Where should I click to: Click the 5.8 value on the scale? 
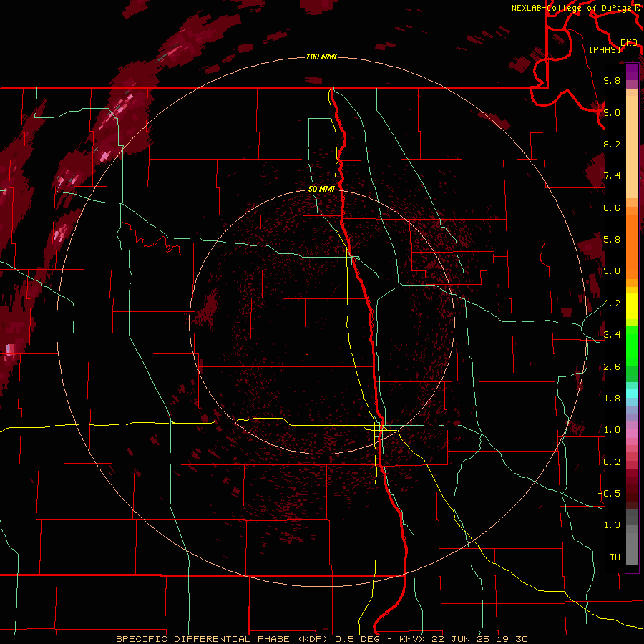(x=612, y=240)
